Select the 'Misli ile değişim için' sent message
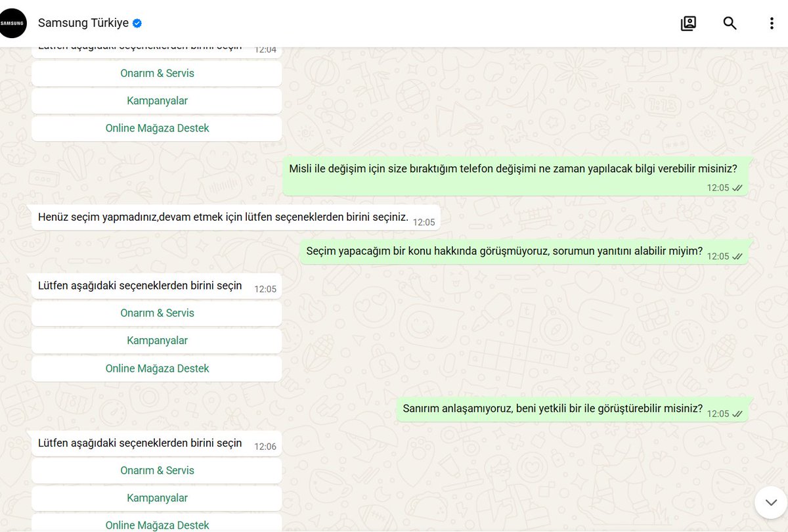 (515, 176)
